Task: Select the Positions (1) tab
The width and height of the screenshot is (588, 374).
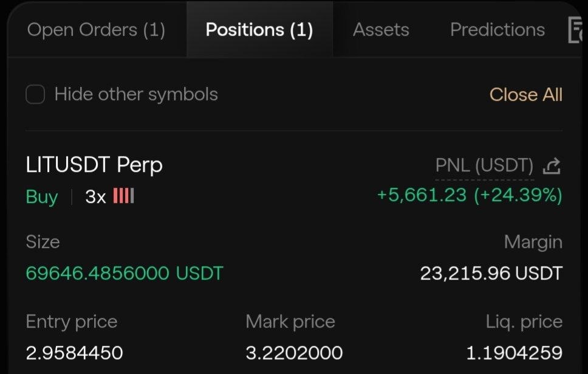Action: 259,30
